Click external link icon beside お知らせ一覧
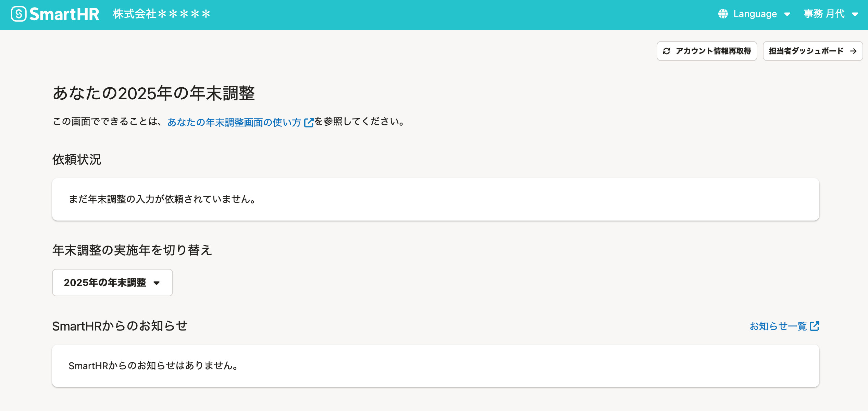The width and height of the screenshot is (868, 411). coord(814,326)
